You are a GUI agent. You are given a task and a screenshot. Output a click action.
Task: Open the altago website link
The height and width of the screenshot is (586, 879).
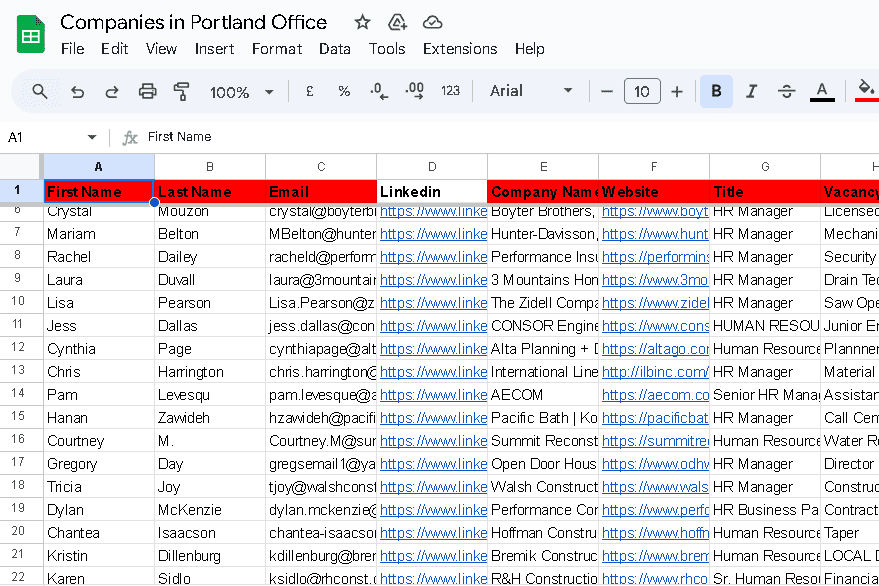pos(655,349)
